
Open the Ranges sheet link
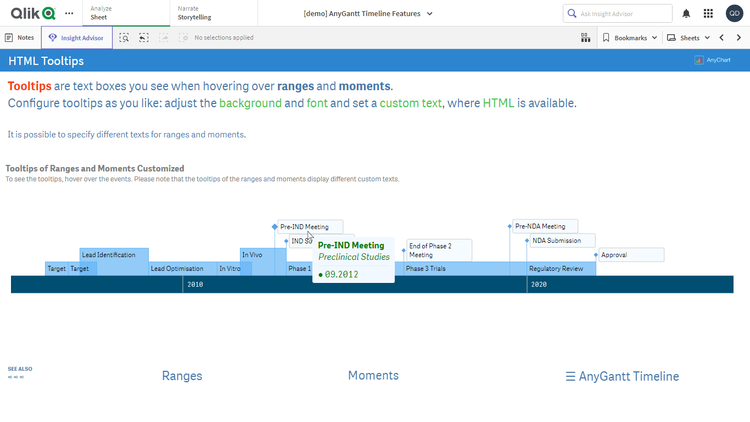click(x=182, y=376)
